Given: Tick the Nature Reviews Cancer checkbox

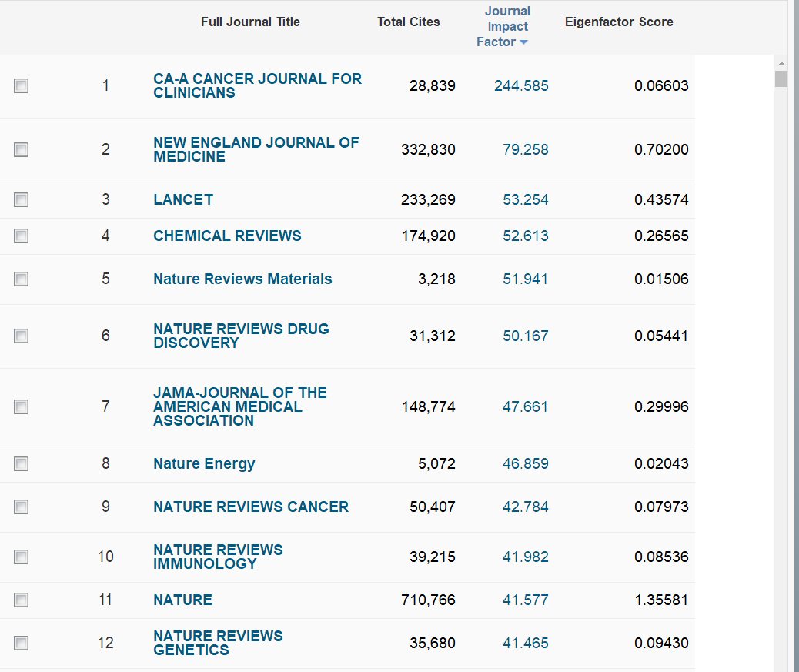Looking at the screenshot, I should 21,507.
